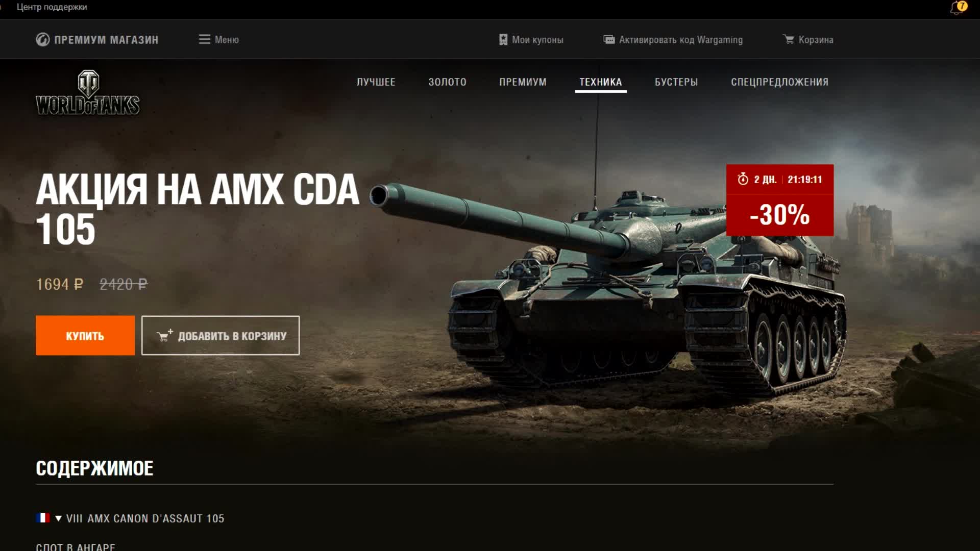Click the timer clock icon on discount badge
The image size is (980, 551).
743,179
